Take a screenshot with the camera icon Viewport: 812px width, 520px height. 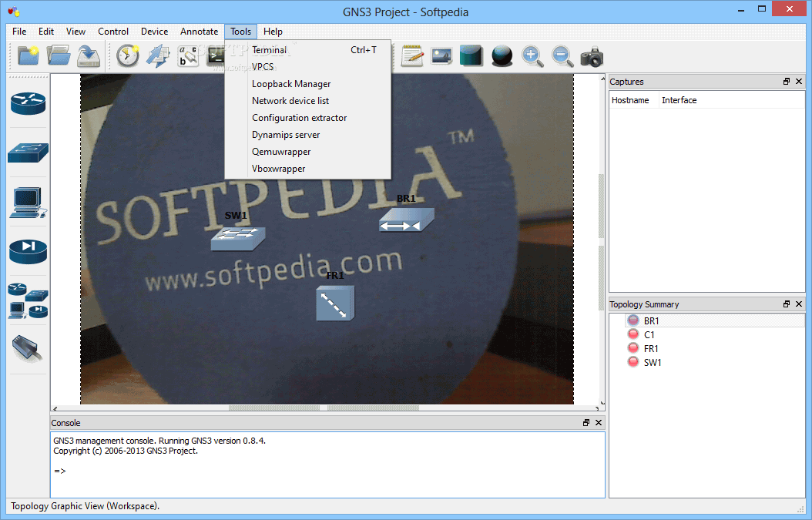point(592,56)
